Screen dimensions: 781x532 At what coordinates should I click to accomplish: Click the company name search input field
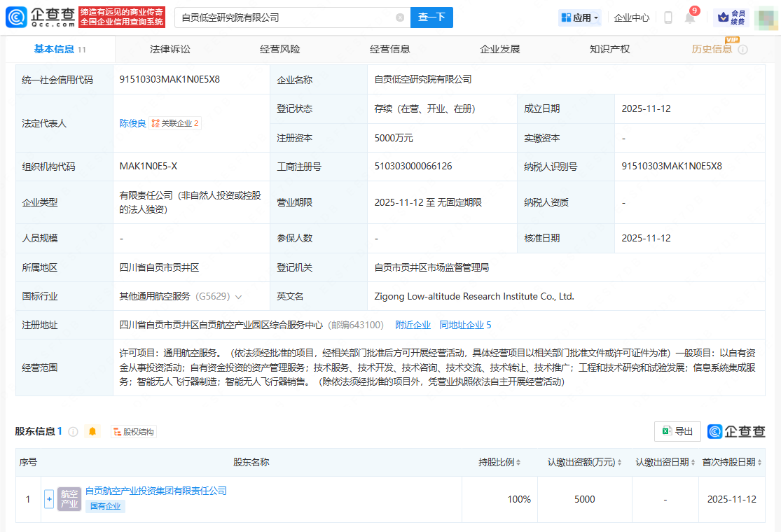point(280,17)
